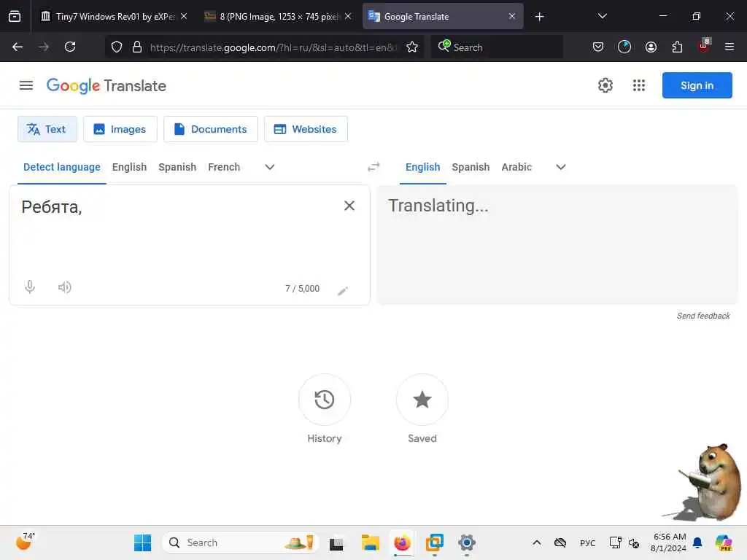The height and width of the screenshot is (560, 747).
Task: Choose English as source language
Action: coord(130,167)
